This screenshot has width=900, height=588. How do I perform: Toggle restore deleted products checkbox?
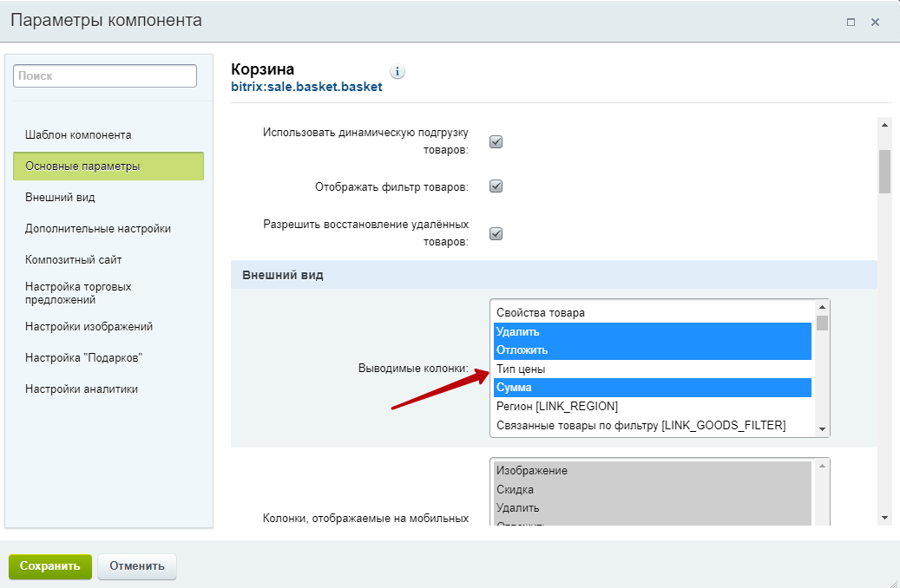coord(496,233)
